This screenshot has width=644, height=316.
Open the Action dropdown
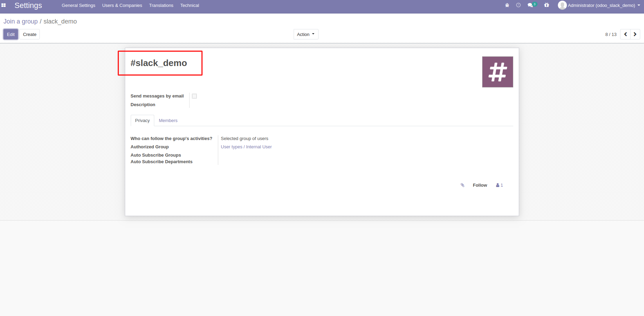pyautogui.click(x=306, y=34)
